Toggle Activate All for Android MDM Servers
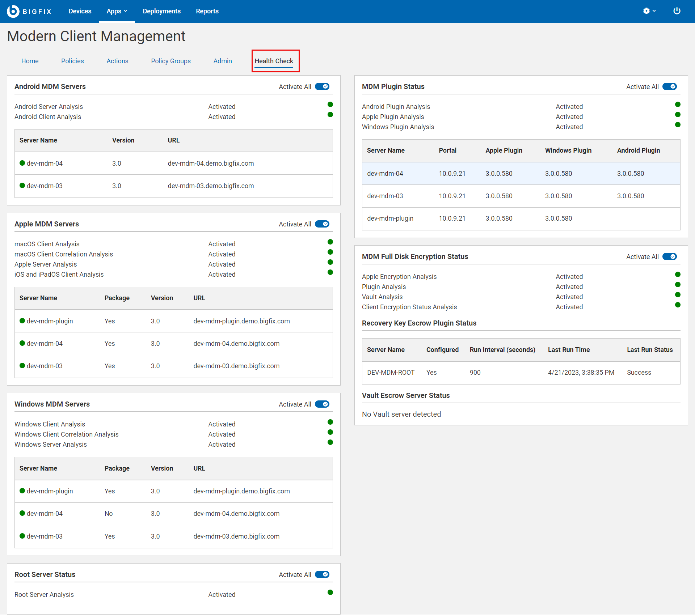 322,86
